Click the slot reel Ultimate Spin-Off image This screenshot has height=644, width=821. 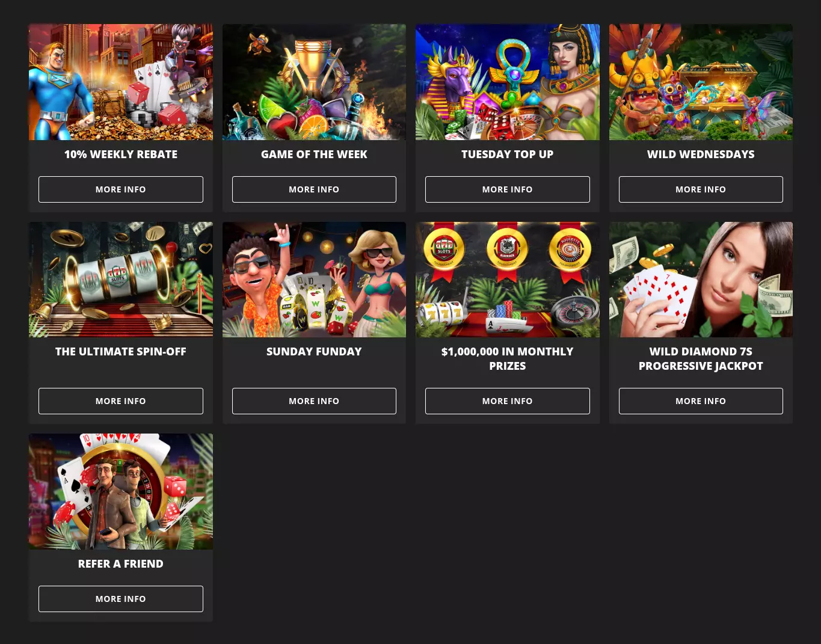120,280
